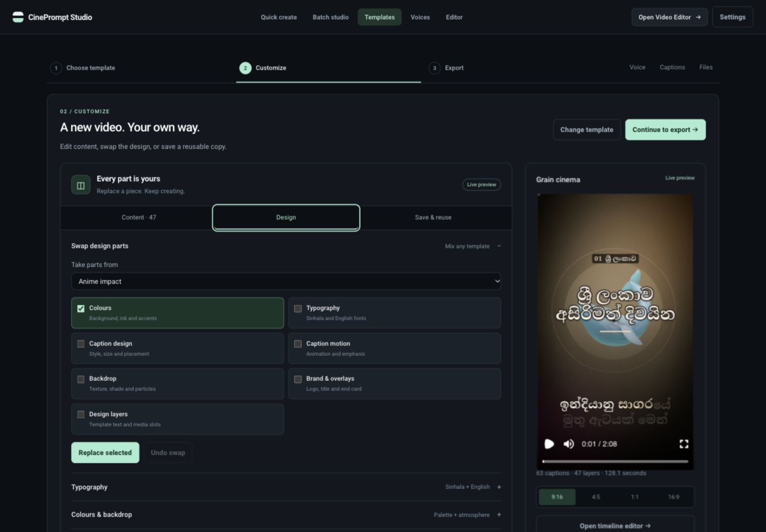Viewport: 766px width, 532px height.
Task: Open Video Editor from the header
Action: (x=670, y=17)
